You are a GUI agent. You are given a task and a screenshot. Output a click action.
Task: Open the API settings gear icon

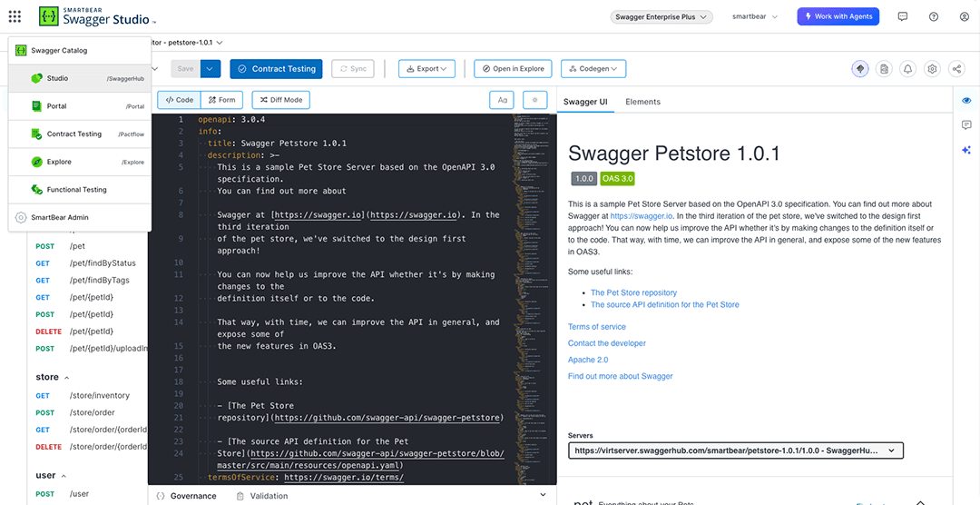[933, 69]
